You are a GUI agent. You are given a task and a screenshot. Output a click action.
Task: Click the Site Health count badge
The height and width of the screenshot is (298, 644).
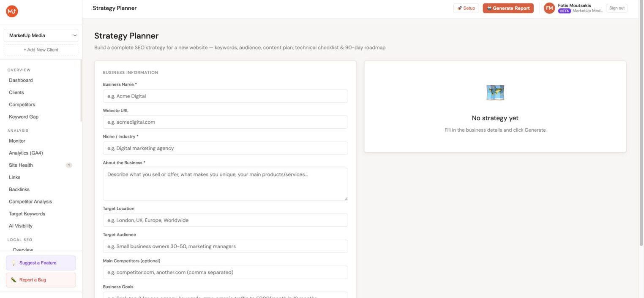(69, 165)
